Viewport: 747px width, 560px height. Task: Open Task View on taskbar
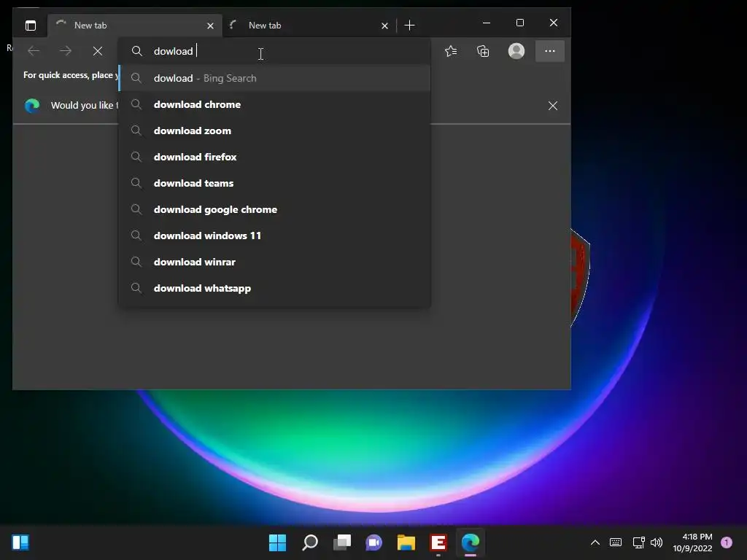click(x=342, y=542)
